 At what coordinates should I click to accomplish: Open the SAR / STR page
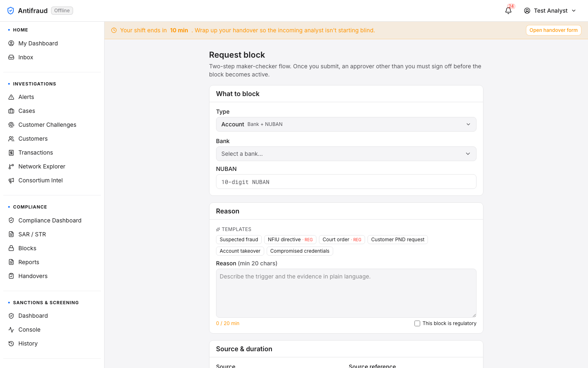pyautogui.click(x=52, y=234)
